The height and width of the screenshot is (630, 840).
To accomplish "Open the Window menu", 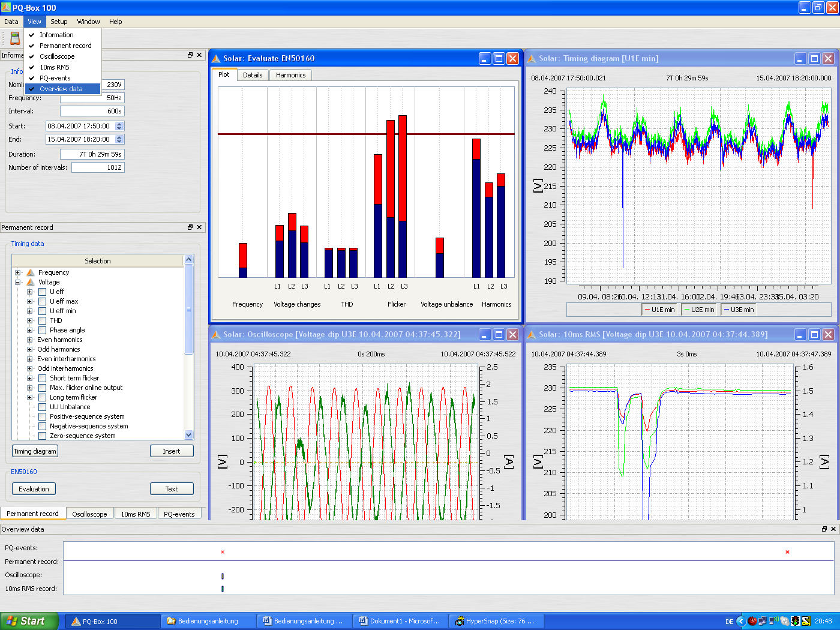I will point(88,22).
